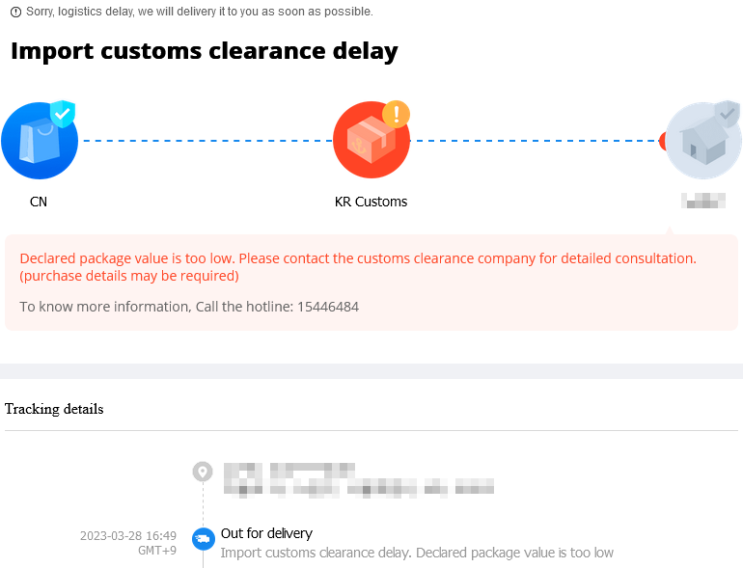Click the blurred delivery address text
The height and width of the screenshot is (568, 743).
click(x=356, y=479)
